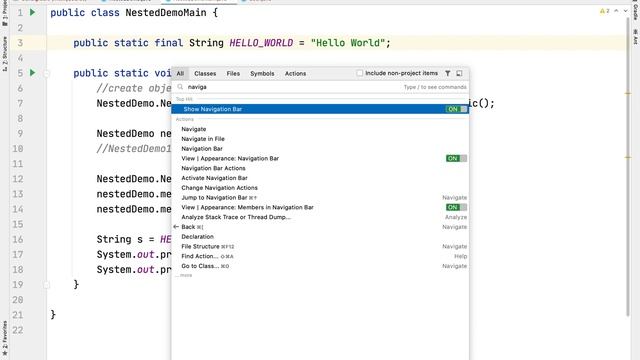640x360 pixels.
Task: Choose the Back navigate action
Action: [320, 227]
